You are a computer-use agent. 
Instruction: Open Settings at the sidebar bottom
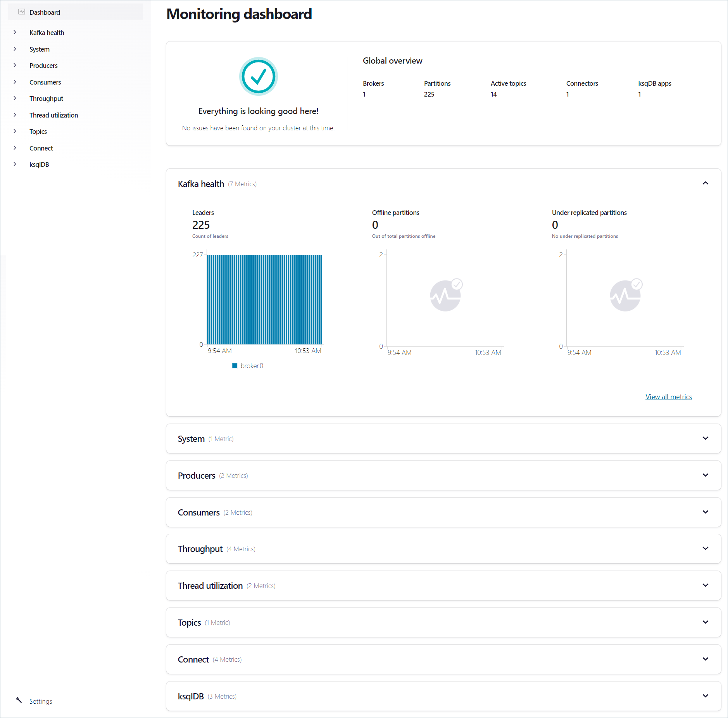(41, 701)
